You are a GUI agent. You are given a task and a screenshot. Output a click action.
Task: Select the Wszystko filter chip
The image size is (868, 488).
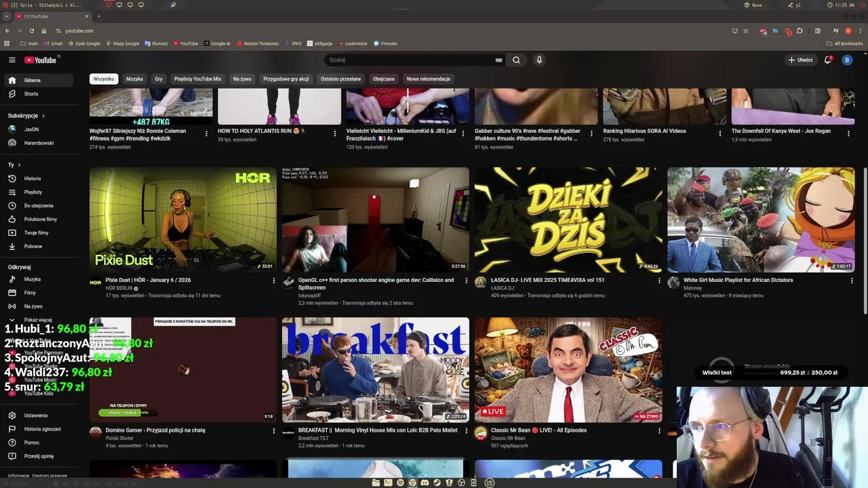pos(104,79)
